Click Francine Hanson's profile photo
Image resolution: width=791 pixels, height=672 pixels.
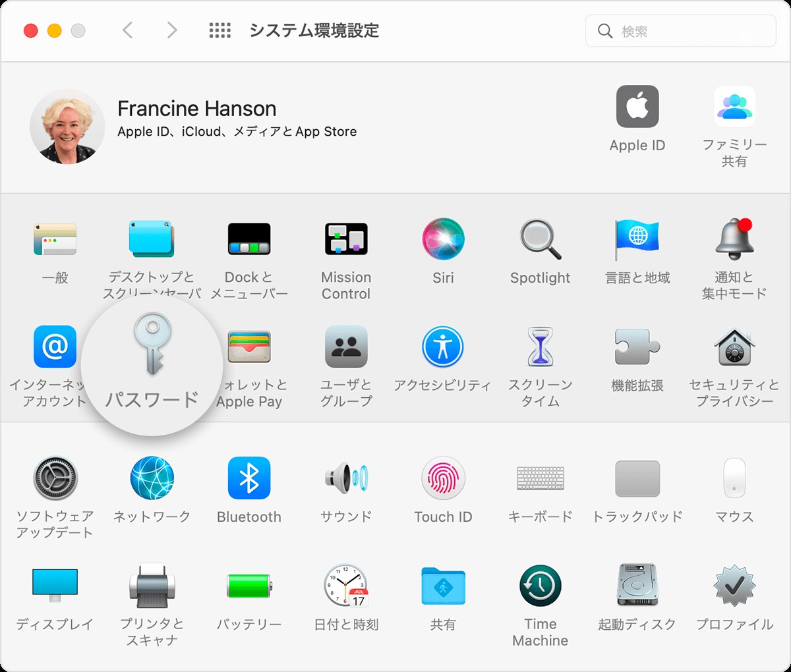pos(67,126)
